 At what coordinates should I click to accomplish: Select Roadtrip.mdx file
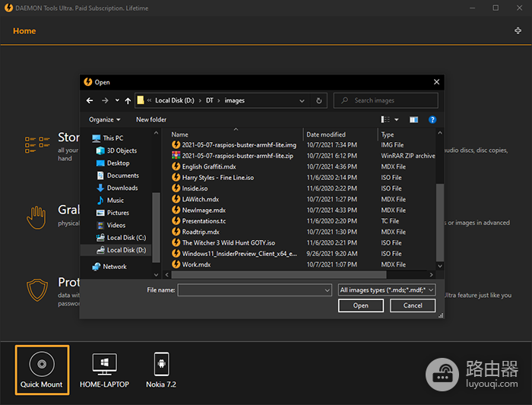(196, 232)
